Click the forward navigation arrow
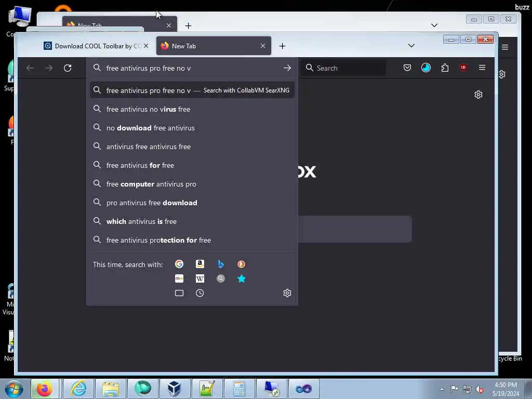The width and height of the screenshot is (532, 399). pos(49,68)
